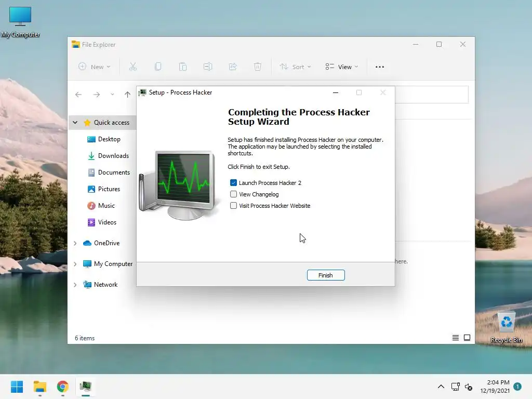Open the View dropdown menu

click(x=342, y=67)
